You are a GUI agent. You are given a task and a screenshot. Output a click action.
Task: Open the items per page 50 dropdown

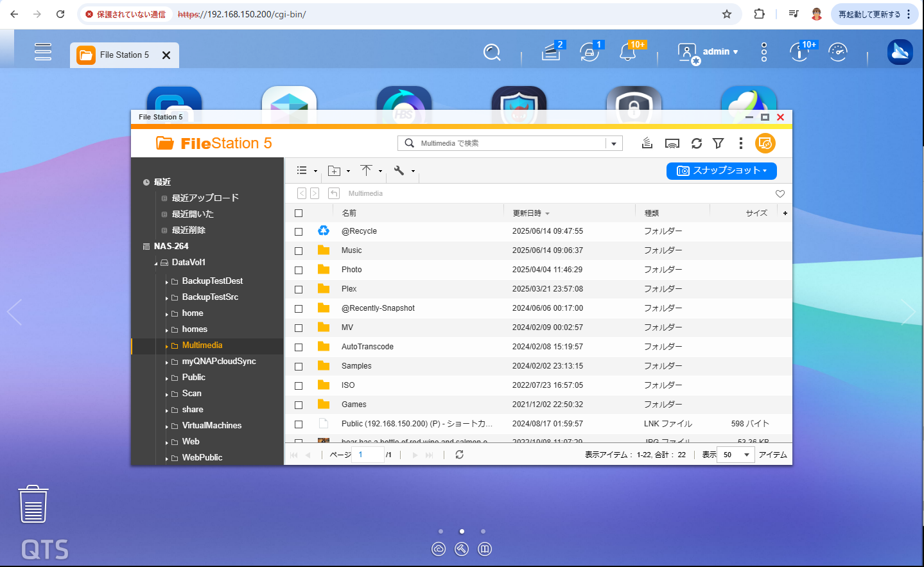[x=735, y=455]
